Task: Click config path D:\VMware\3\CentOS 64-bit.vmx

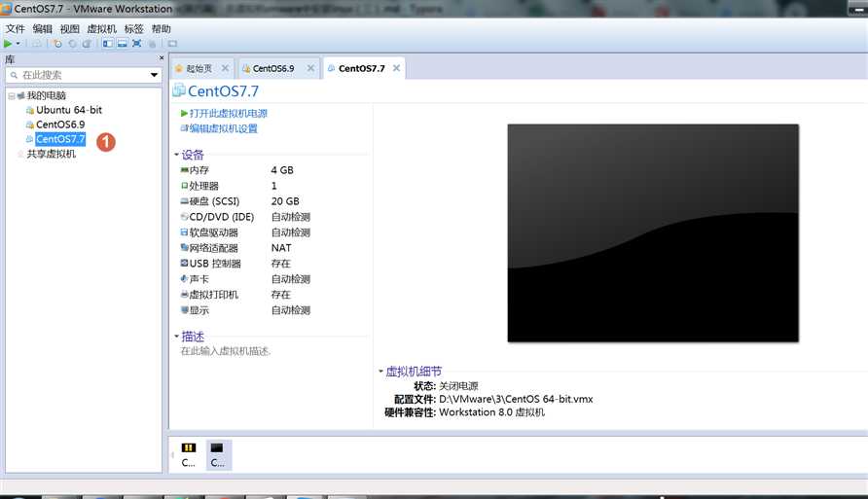Action: (x=516, y=399)
